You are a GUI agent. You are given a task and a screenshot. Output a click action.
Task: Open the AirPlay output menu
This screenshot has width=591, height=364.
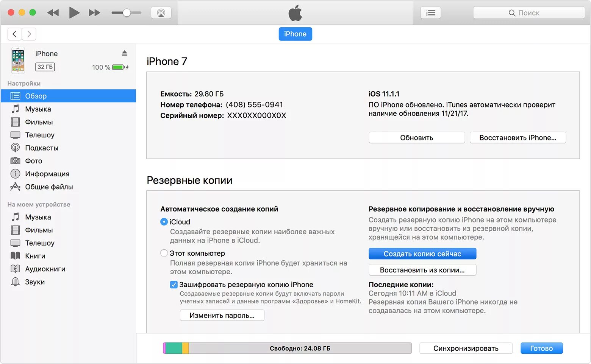tap(161, 13)
